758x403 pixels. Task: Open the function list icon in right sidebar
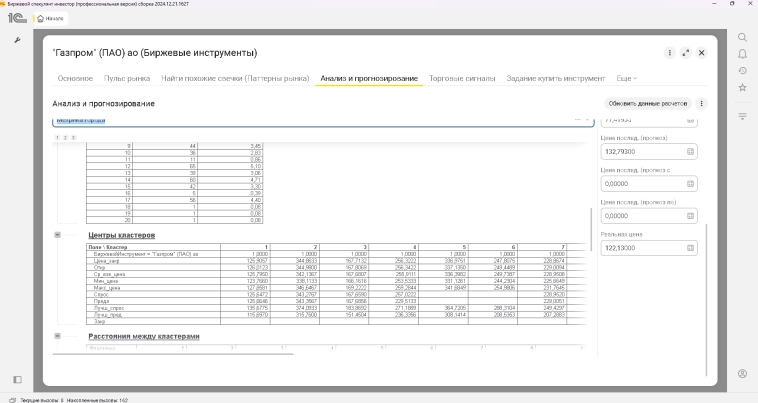(x=742, y=116)
